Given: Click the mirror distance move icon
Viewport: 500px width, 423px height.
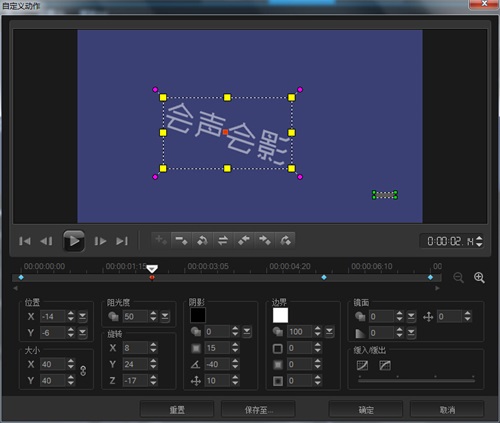Looking at the screenshot, I should (x=428, y=317).
